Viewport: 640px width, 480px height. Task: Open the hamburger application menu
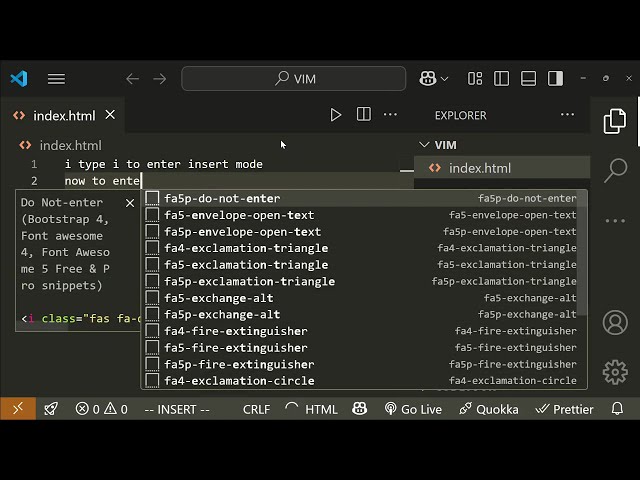click(56, 79)
